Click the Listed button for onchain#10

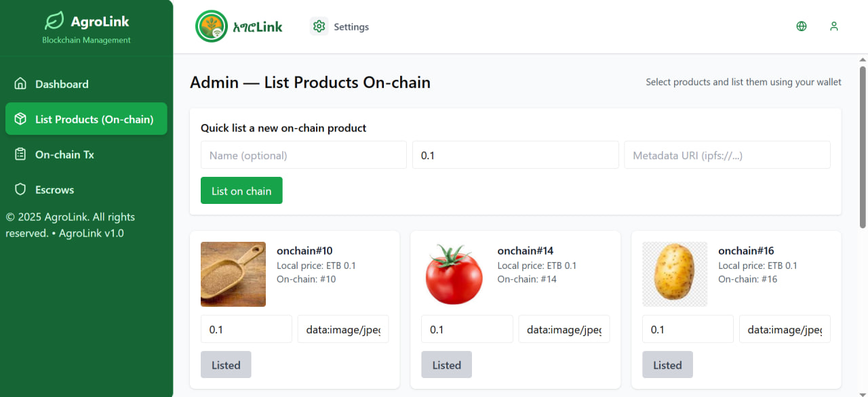[x=226, y=364]
